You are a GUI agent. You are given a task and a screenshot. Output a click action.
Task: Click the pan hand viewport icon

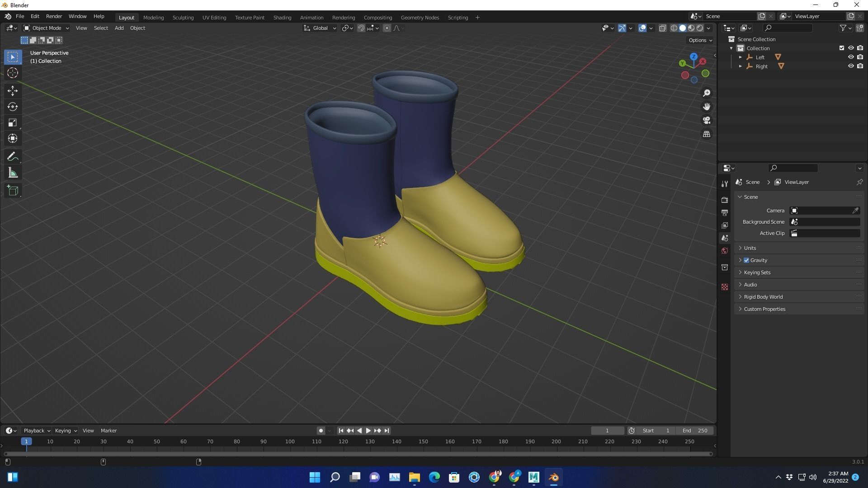click(x=707, y=107)
